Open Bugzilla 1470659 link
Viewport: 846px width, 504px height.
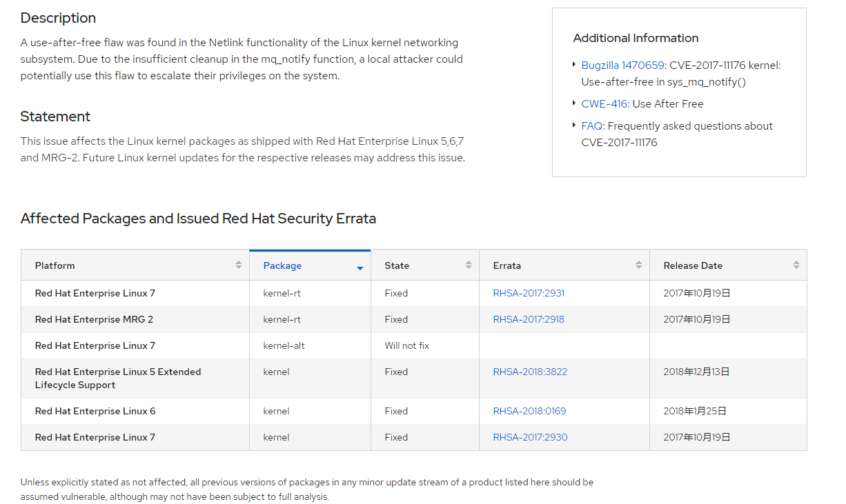622,65
